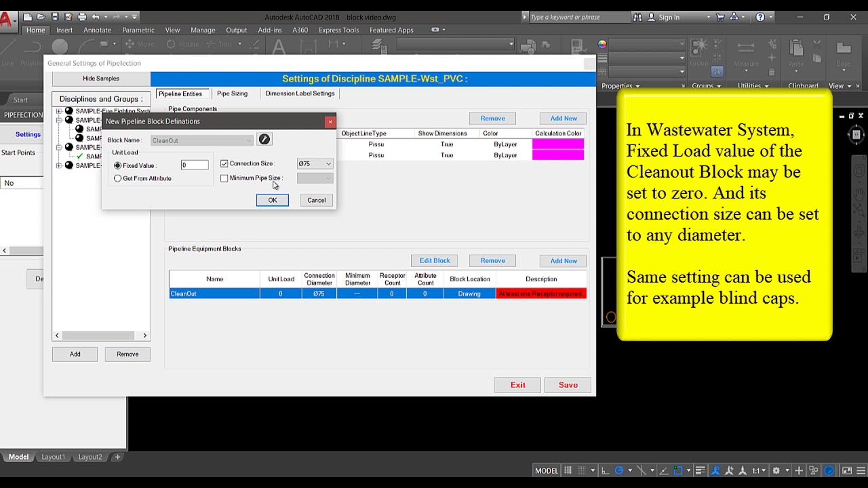Switch to the Pipe Sizing tab
Screen dimensions: 868x488
coord(232,94)
